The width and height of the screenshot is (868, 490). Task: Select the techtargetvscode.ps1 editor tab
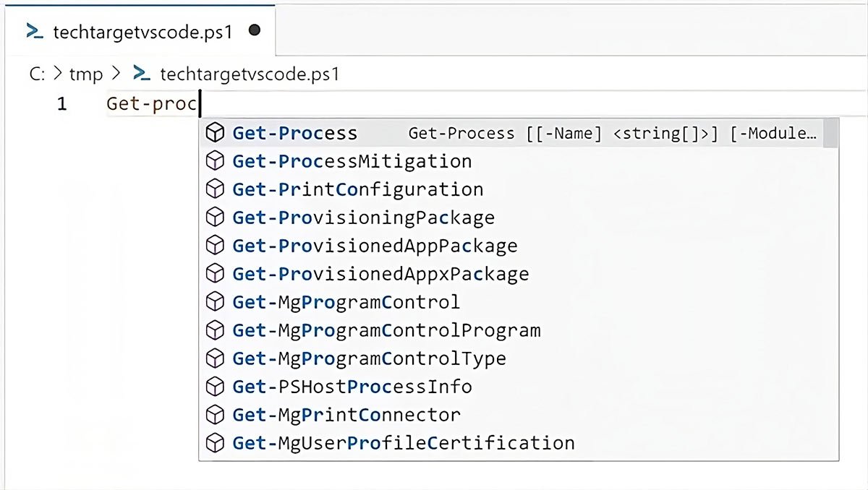(142, 31)
